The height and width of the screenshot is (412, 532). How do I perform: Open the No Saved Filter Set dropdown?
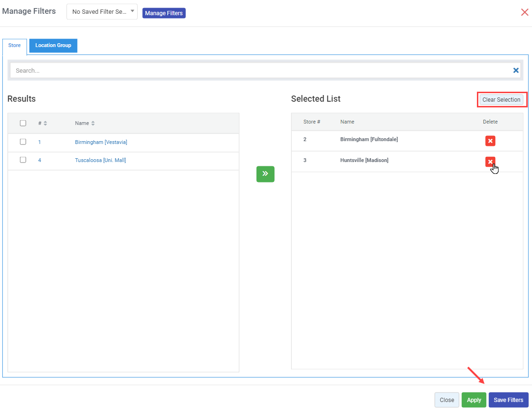102,11
